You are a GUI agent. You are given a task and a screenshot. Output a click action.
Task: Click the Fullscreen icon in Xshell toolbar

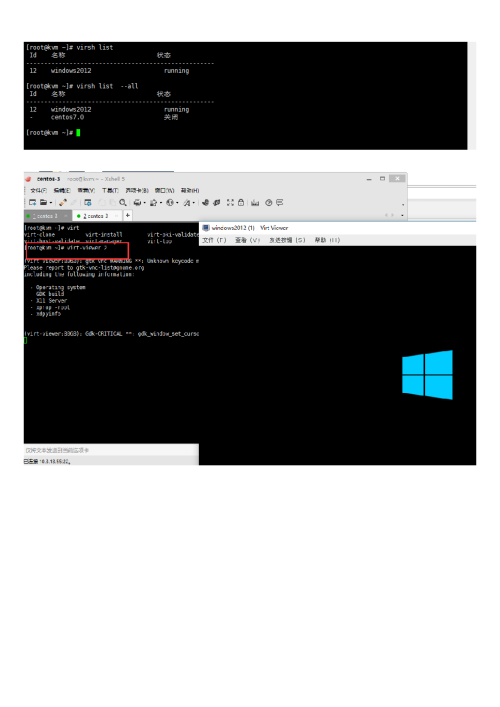coord(230,202)
